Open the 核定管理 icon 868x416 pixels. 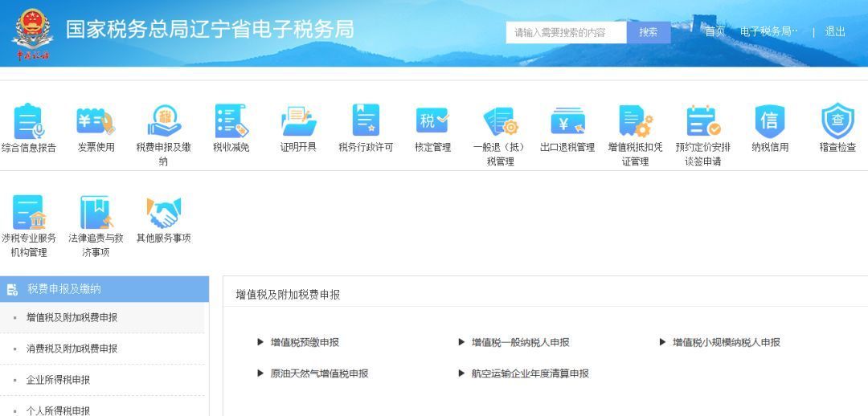click(432, 121)
